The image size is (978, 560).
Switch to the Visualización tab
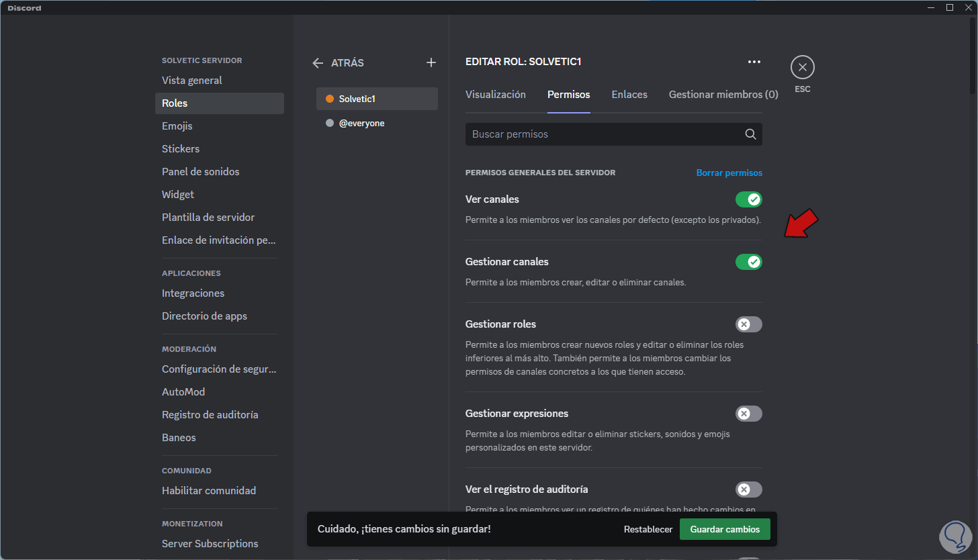tap(495, 95)
